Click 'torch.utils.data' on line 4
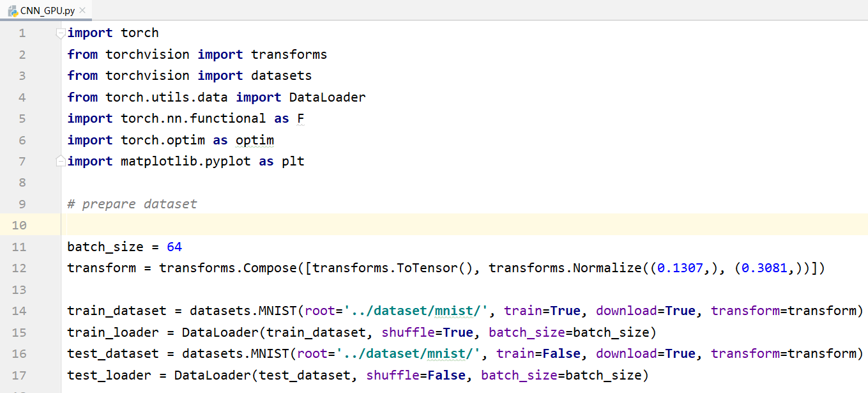868x393 pixels. [x=167, y=97]
